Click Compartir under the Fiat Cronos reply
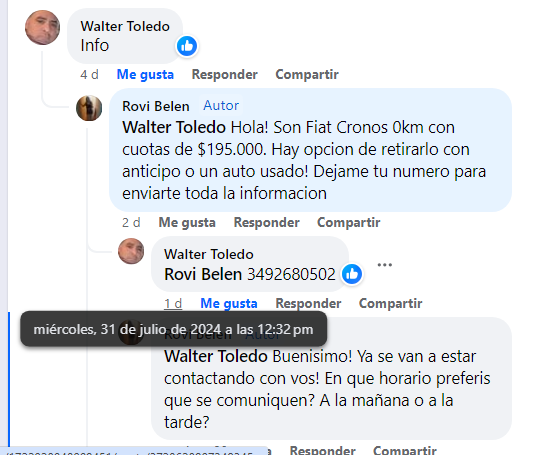Image resolution: width=554 pixels, height=455 pixels. 349,223
